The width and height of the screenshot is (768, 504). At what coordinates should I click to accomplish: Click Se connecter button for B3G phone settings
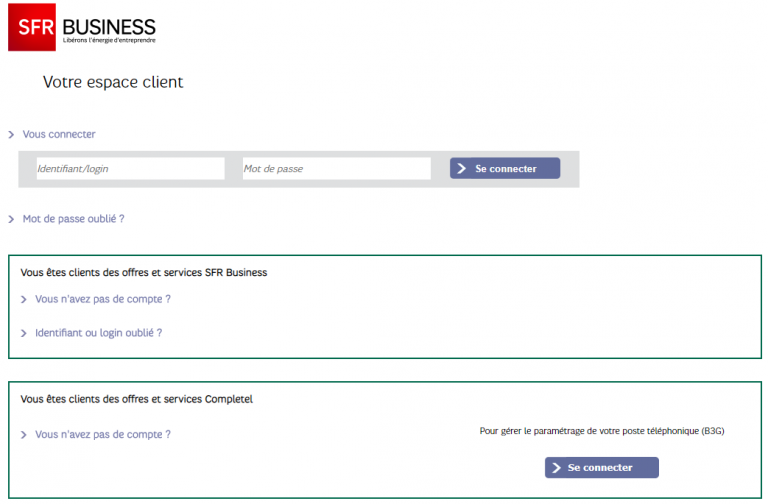[601, 467]
